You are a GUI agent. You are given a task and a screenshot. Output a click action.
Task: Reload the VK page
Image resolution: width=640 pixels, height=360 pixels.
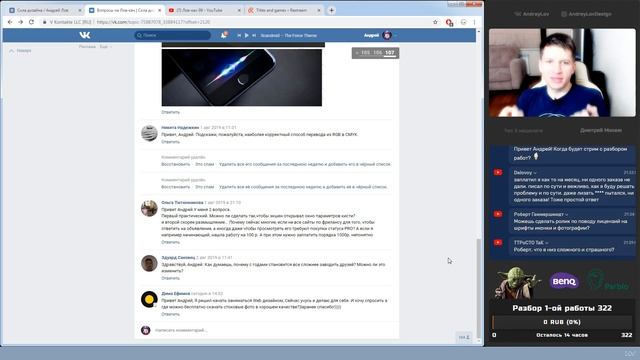click(31, 22)
